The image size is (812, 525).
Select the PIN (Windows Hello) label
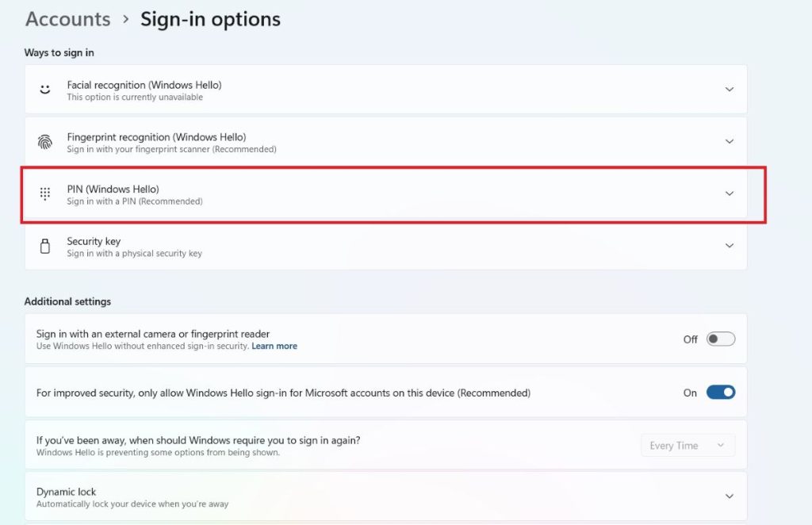point(113,189)
